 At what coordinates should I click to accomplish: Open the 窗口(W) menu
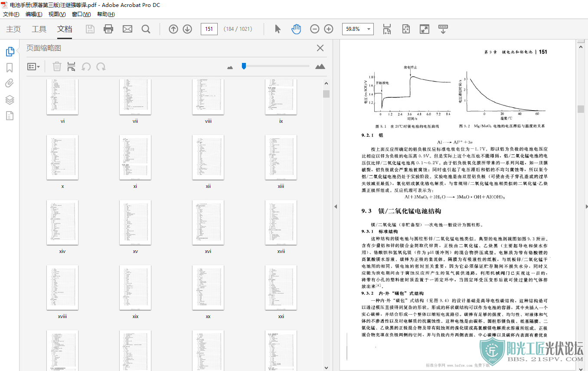tap(81, 14)
